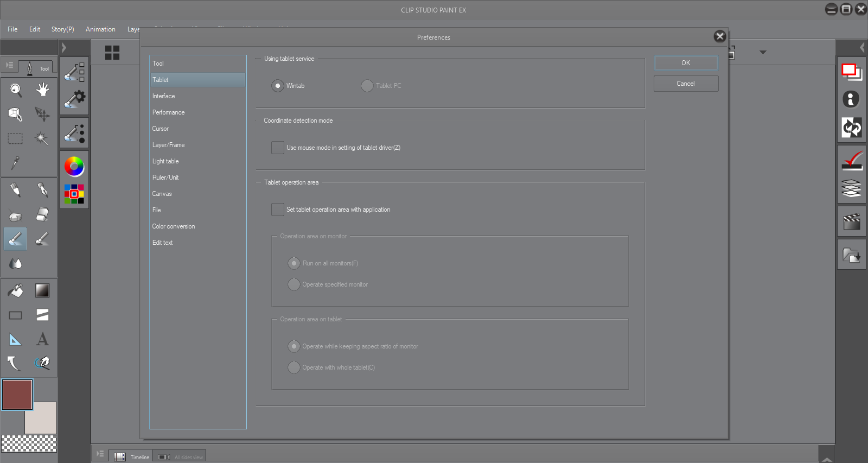This screenshot has width=868, height=463.
Task: Choose Operate while keeping aspect ratio
Action: (x=294, y=346)
